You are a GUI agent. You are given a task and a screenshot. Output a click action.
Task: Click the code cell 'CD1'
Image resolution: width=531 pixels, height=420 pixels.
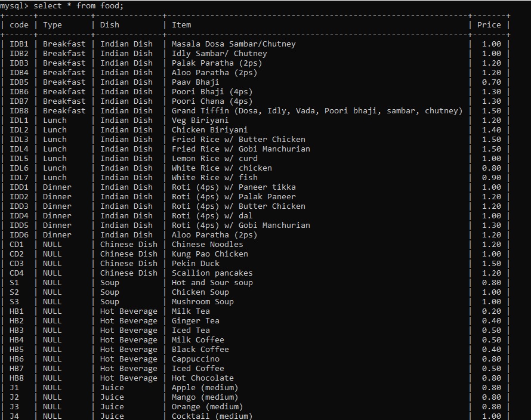point(17,244)
